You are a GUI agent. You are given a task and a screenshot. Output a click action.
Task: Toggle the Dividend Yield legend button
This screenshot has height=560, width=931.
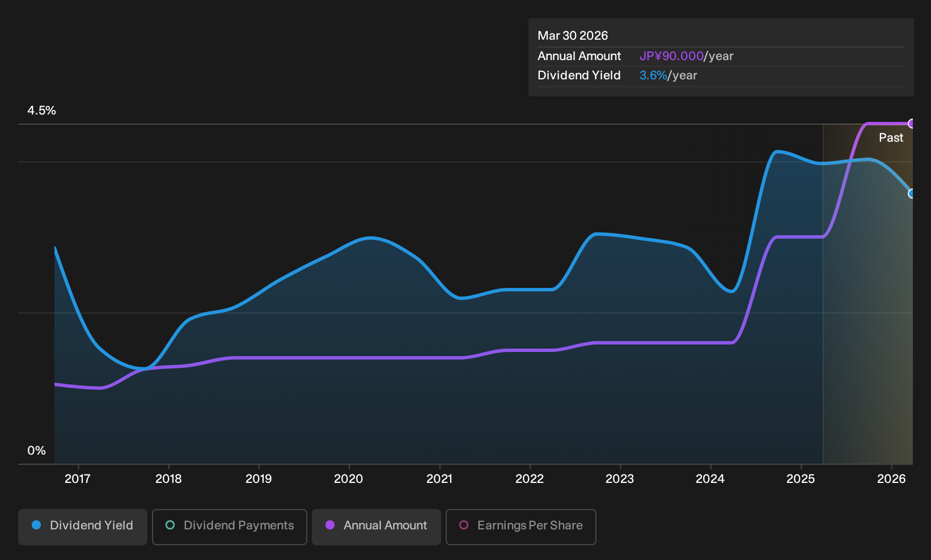pos(83,527)
